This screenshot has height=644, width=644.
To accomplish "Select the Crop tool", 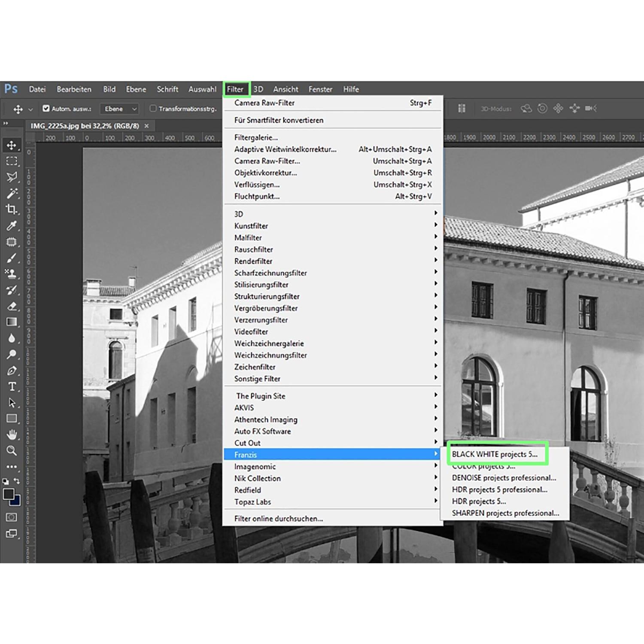I will (12, 209).
